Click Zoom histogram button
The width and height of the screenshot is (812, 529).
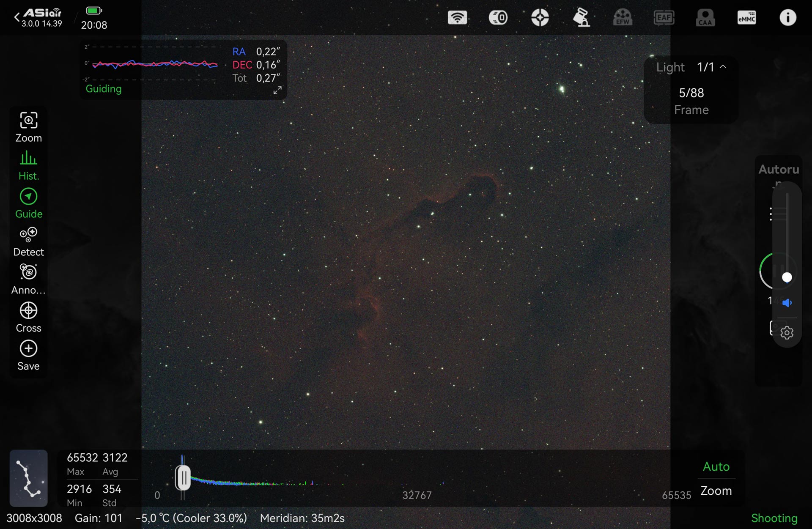[716, 491]
